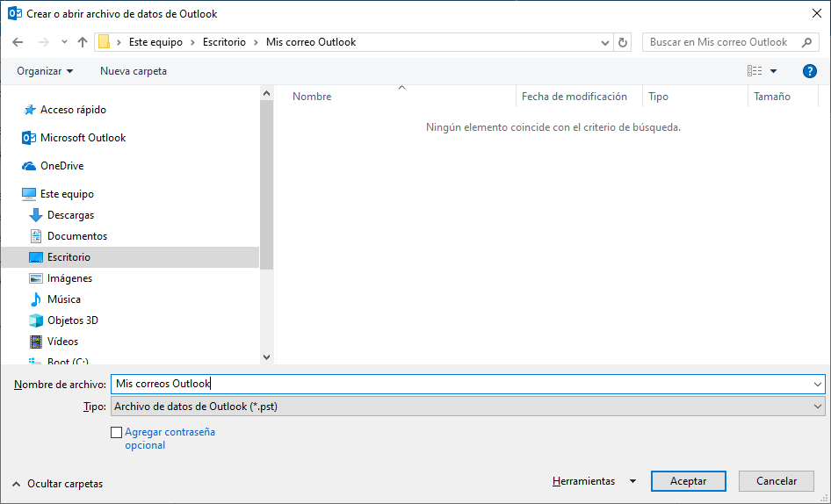This screenshot has height=504, width=831.
Task: Expand the file name dropdown arrow
Action: coord(818,385)
